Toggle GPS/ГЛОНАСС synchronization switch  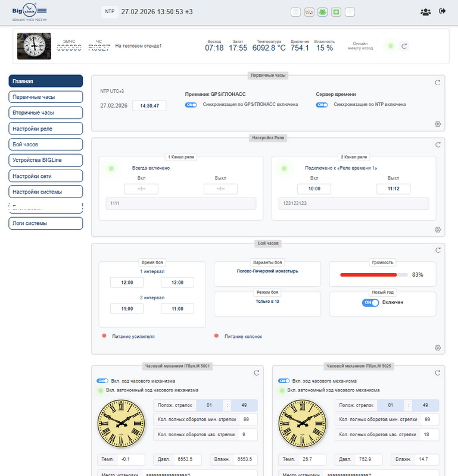(191, 105)
